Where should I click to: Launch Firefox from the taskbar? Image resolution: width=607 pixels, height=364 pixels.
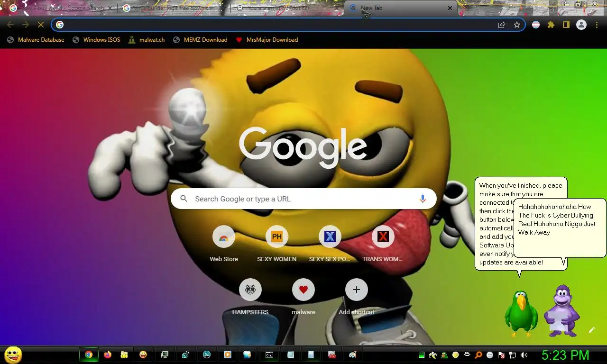[108, 355]
